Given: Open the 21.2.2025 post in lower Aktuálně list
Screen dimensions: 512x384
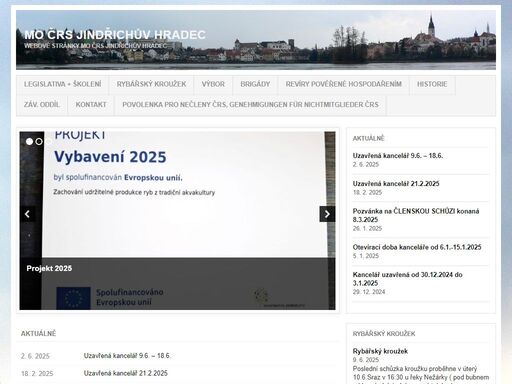Looking at the screenshot, I should coord(126,373).
